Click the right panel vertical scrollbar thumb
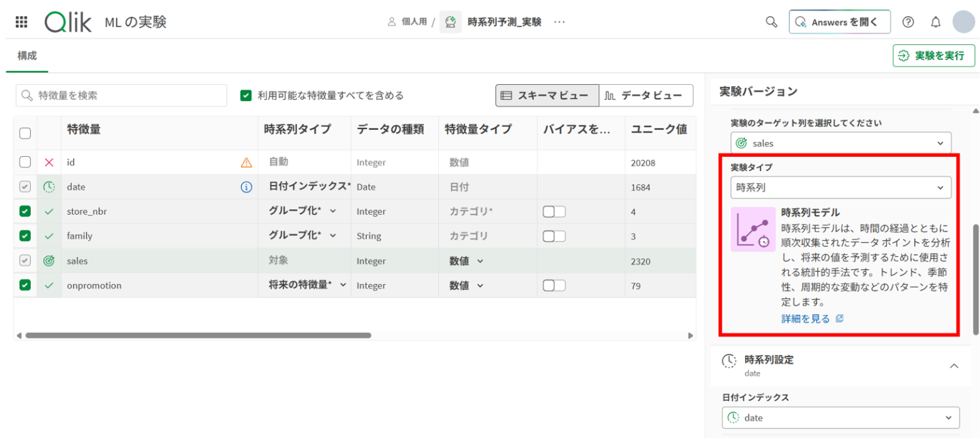 [975, 279]
